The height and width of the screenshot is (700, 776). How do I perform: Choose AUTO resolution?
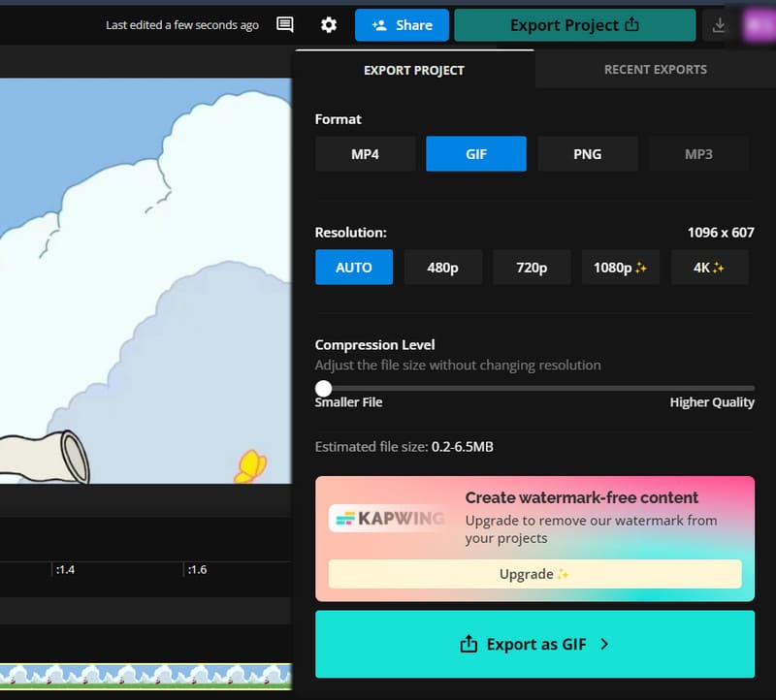pyautogui.click(x=354, y=268)
